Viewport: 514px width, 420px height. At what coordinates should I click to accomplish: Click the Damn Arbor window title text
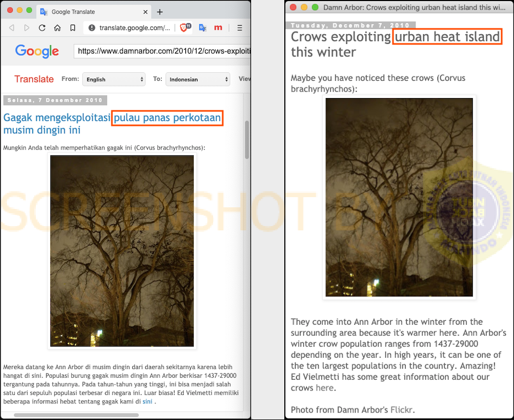coord(414,7)
